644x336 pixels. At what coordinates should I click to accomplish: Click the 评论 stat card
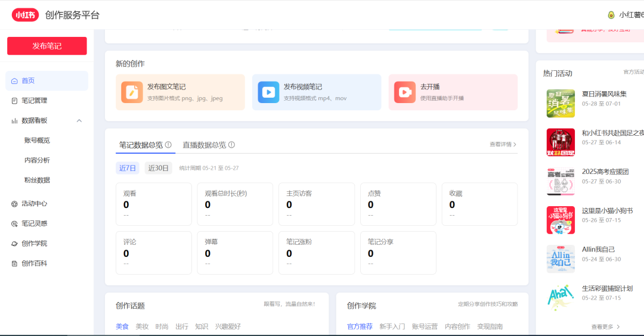tap(154, 253)
